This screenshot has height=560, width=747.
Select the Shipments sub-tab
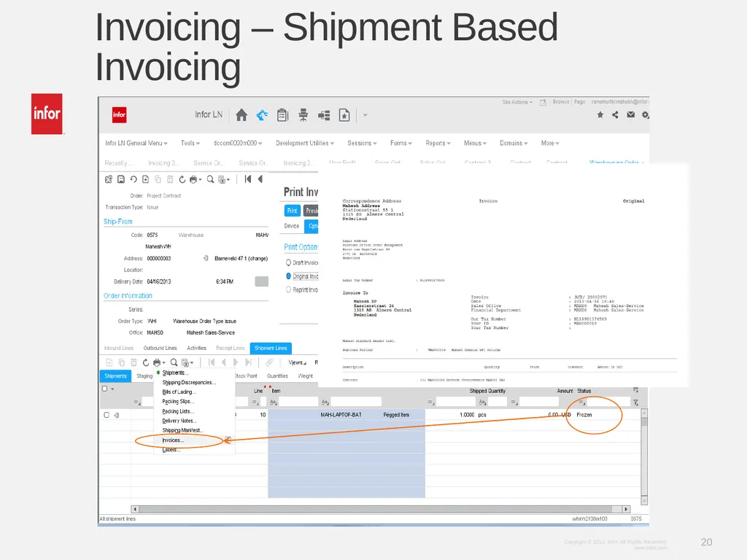coord(115,376)
